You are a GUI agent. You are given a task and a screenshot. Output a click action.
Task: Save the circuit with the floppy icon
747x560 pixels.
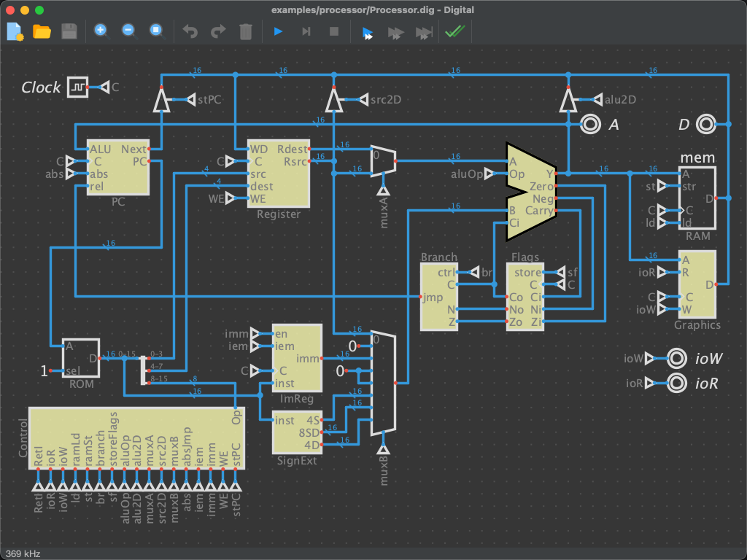[69, 31]
